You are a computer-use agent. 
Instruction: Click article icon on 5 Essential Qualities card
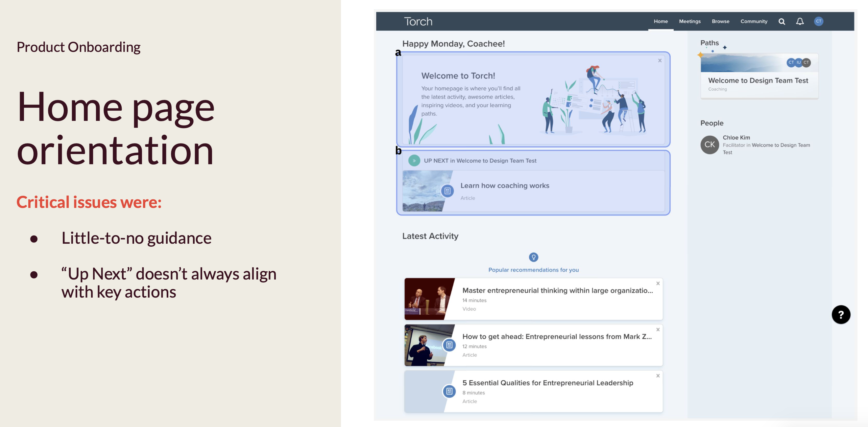(449, 391)
